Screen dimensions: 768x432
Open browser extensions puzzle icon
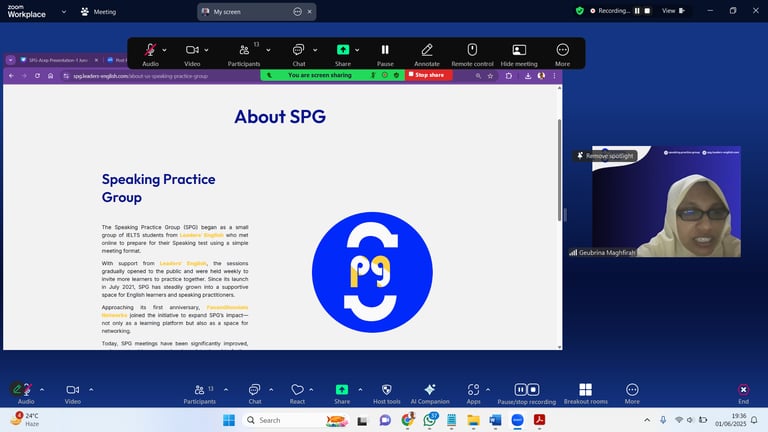click(509, 76)
